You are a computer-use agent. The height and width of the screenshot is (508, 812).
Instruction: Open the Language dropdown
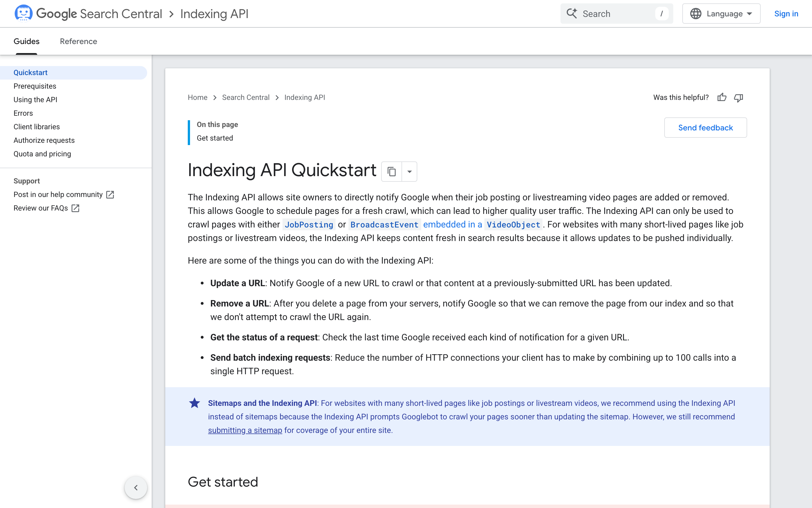721,14
